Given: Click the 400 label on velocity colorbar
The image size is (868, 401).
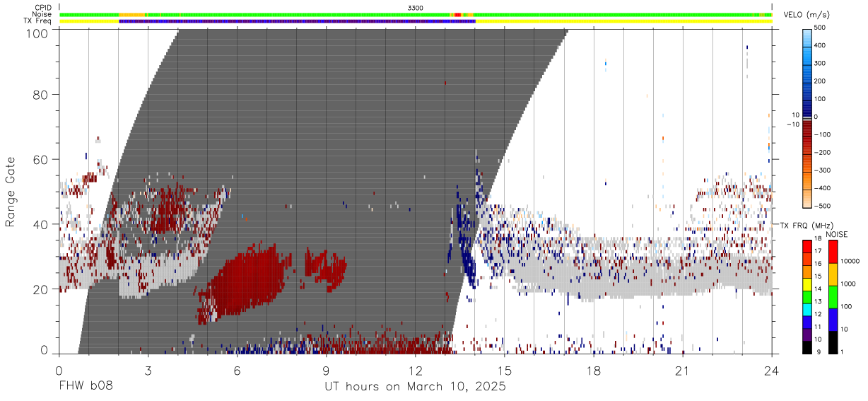Looking at the screenshot, I should pyautogui.click(x=821, y=46).
